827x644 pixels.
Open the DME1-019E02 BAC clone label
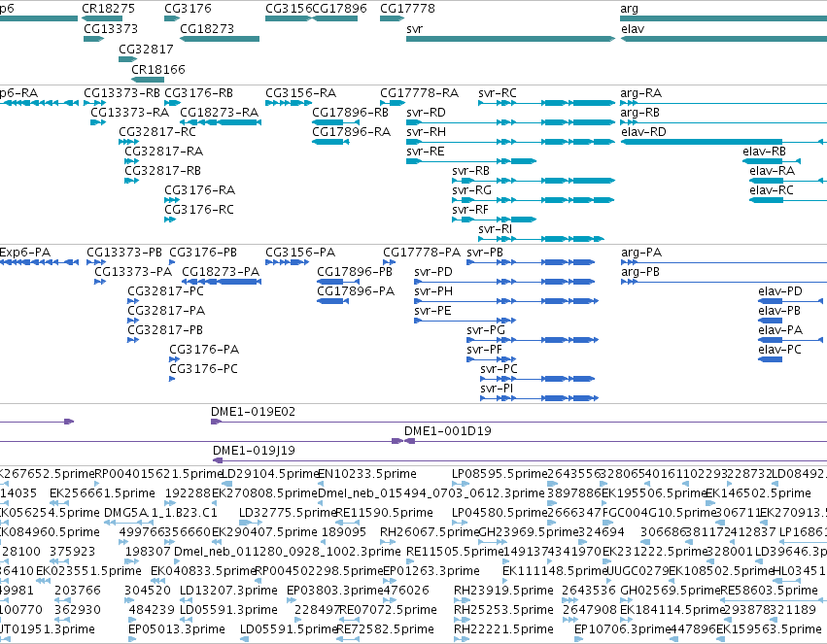tap(254, 412)
